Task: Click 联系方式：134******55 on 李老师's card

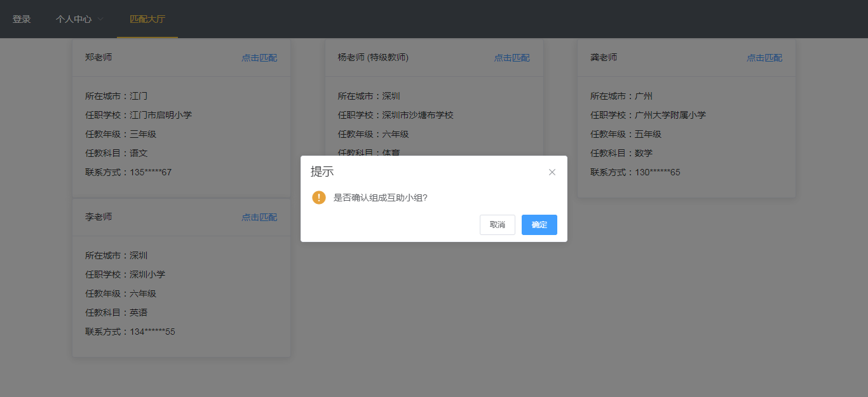Action: tap(130, 331)
